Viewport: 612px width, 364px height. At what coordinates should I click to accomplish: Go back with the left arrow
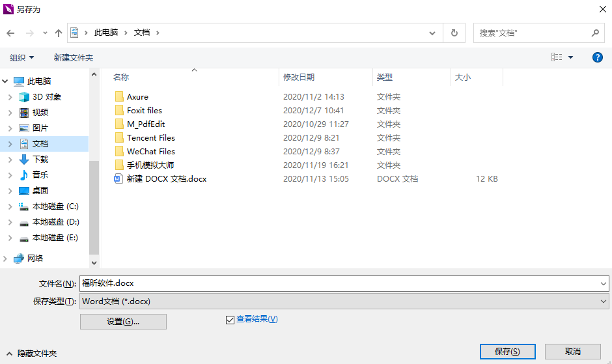coord(10,33)
